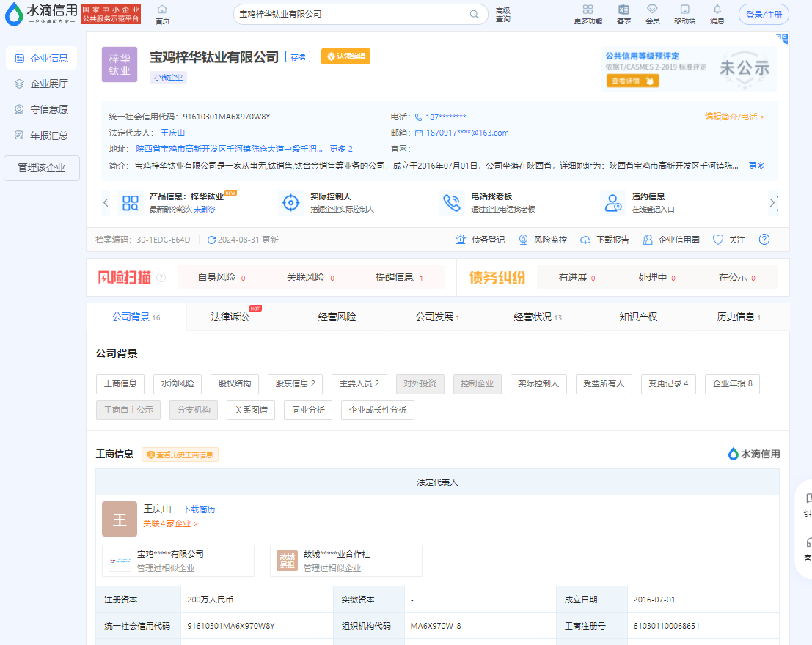Expand company intro with 更多 link
This screenshot has height=645, width=812.
(756, 166)
